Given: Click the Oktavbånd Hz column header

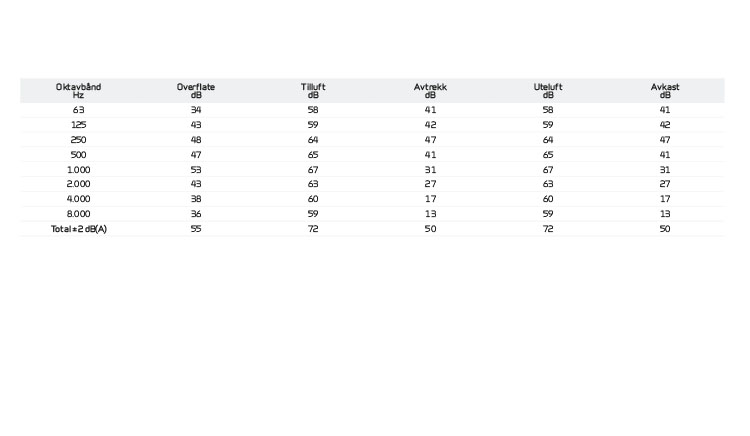Looking at the screenshot, I should 78,91.
